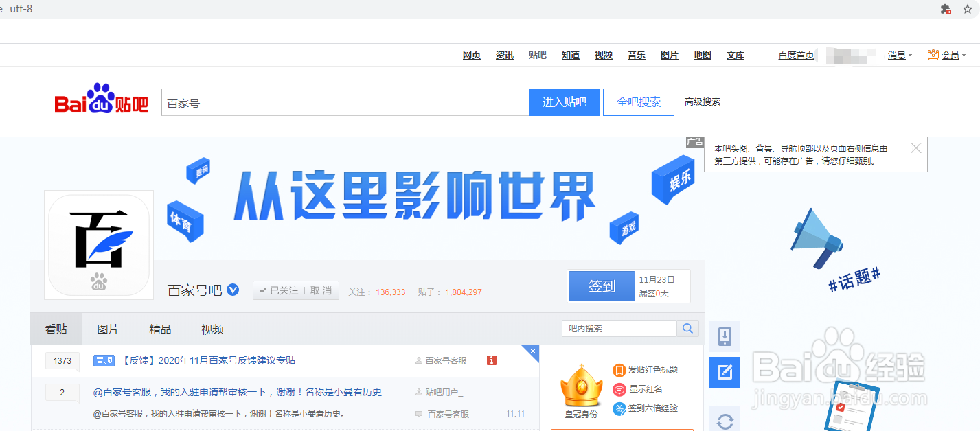
Task: Click the 进入贴吧 button
Action: pos(565,102)
